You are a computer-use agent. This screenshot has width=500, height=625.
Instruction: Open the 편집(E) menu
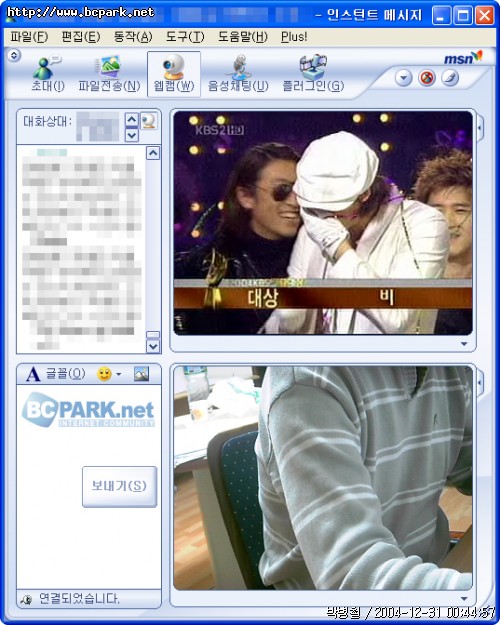coord(81,37)
